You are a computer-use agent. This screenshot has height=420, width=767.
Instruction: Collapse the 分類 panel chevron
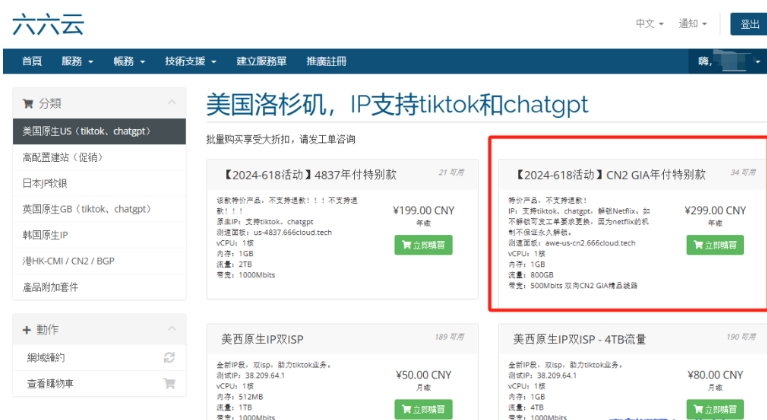(172, 102)
